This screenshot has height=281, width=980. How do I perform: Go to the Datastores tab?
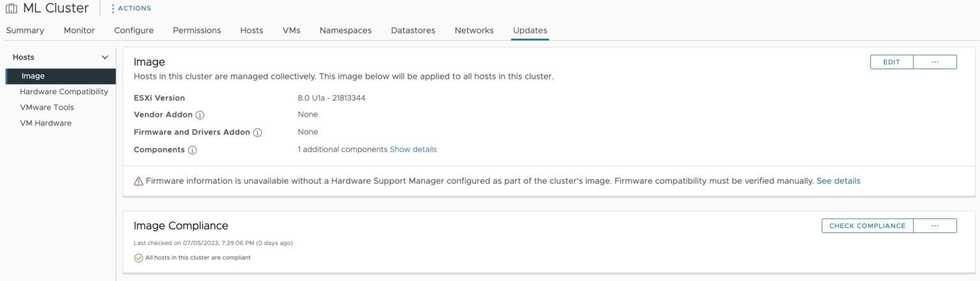coord(413,30)
